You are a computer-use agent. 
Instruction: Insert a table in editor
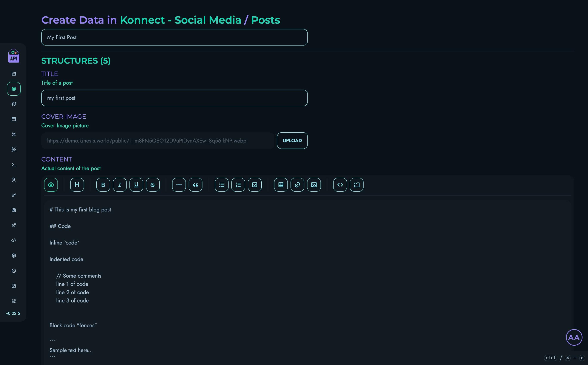click(281, 185)
